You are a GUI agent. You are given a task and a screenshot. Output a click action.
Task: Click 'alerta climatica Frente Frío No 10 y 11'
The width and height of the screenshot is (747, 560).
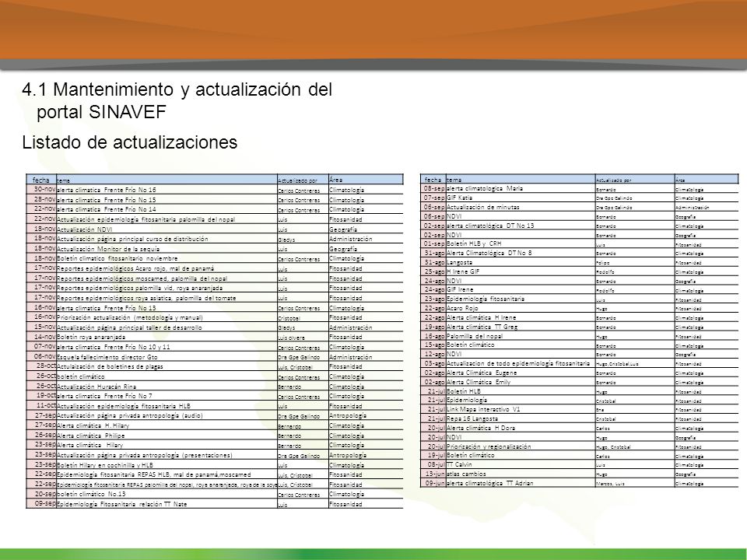(x=114, y=347)
